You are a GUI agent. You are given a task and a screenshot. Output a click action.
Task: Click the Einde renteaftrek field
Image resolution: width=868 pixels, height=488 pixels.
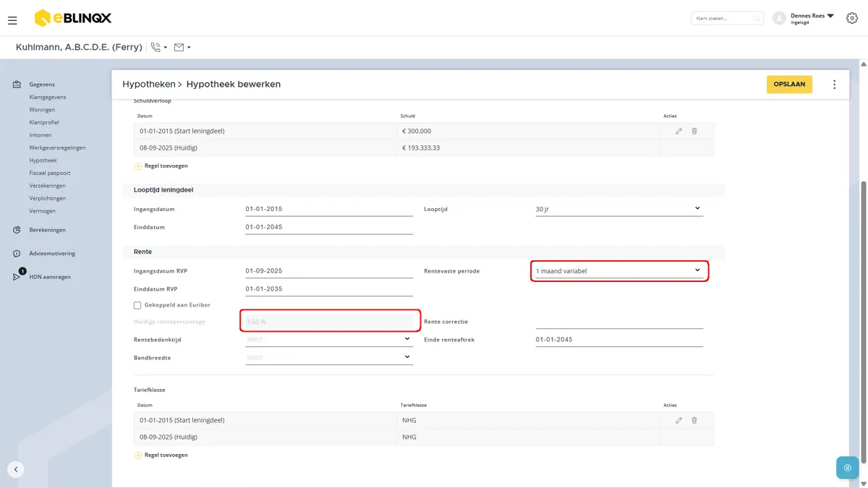619,339
